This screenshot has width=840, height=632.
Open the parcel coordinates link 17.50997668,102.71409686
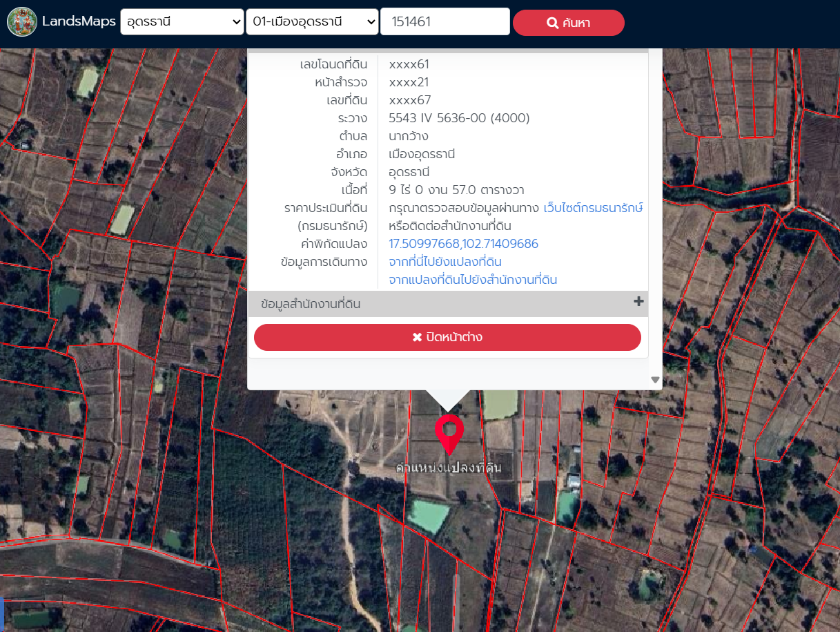coord(463,244)
